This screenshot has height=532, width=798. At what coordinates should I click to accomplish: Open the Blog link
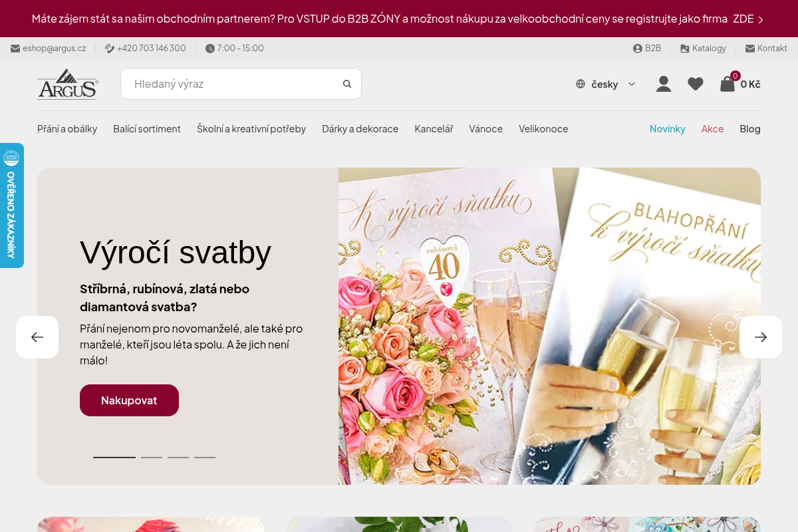tap(750, 129)
